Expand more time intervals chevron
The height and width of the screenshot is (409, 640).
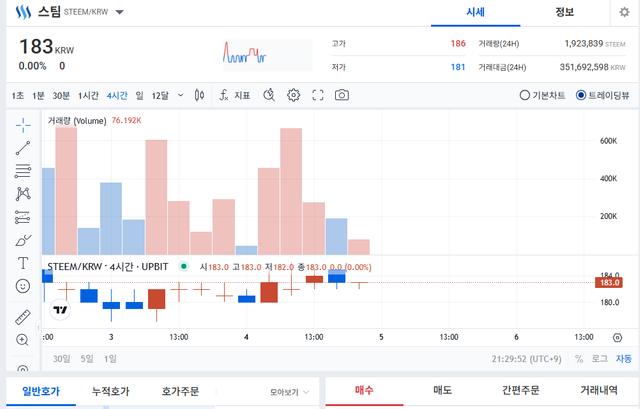point(180,96)
